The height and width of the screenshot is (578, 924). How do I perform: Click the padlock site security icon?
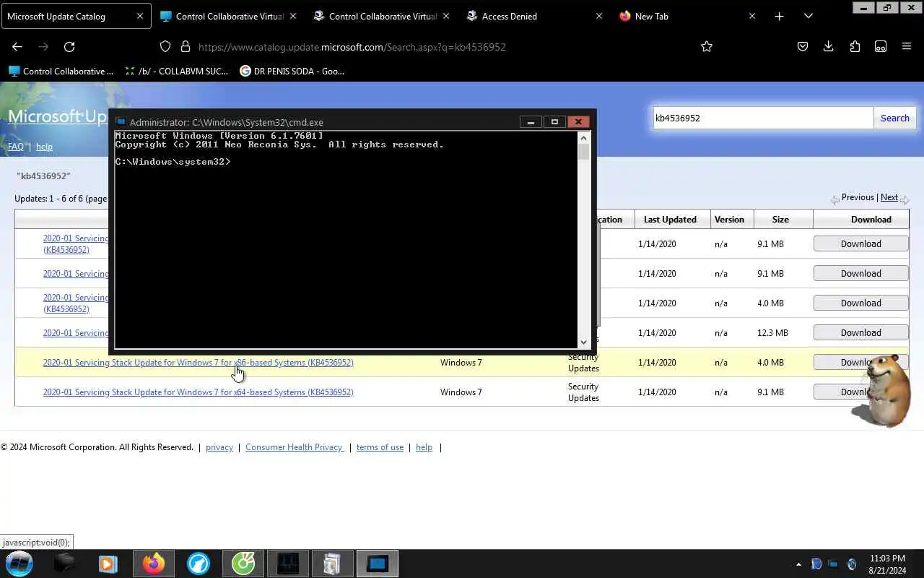[x=186, y=46]
